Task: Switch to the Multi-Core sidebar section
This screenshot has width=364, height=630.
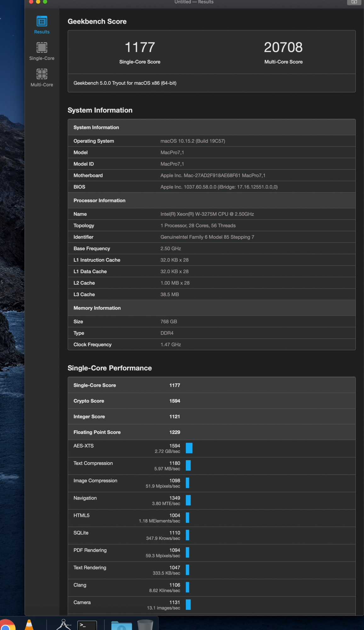Action: click(x=42, y=78)
